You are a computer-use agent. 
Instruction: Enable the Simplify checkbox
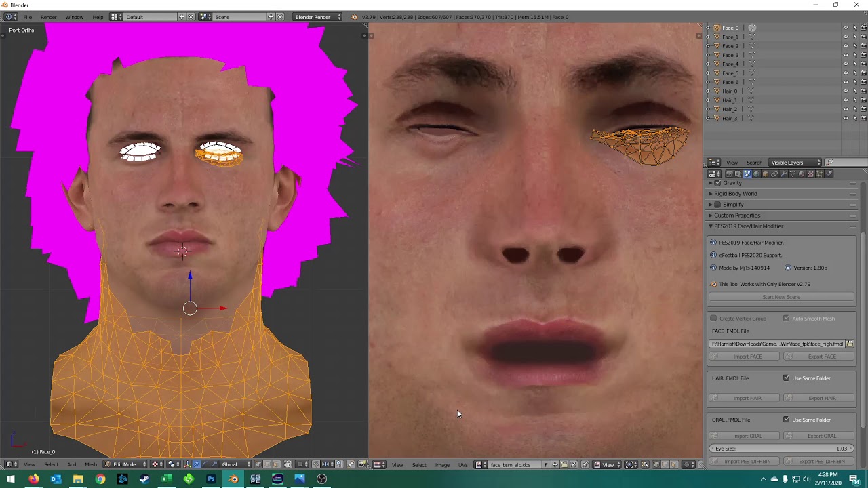click(717, 205)
